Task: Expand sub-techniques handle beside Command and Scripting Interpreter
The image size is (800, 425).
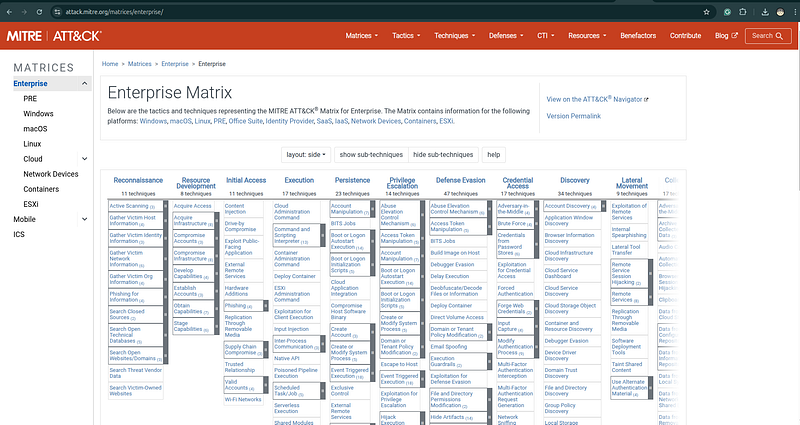Action: coord(322,235)
